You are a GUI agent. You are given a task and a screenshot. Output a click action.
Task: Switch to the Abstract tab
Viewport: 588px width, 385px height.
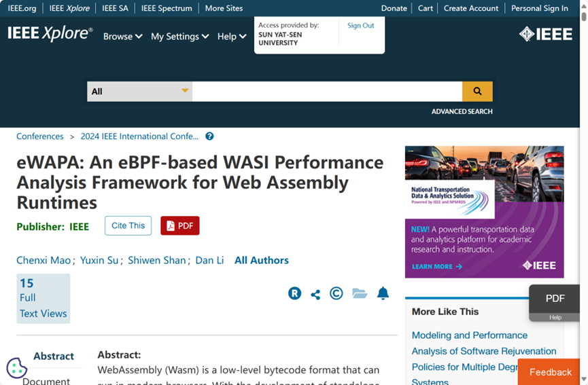(x=54, y=356)
